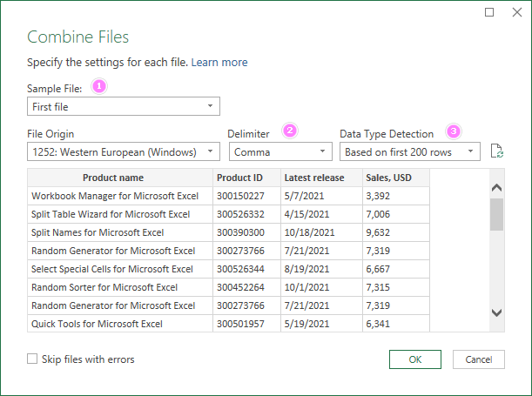Click release date 10/18/2021 cell

(x=321, y=232)
